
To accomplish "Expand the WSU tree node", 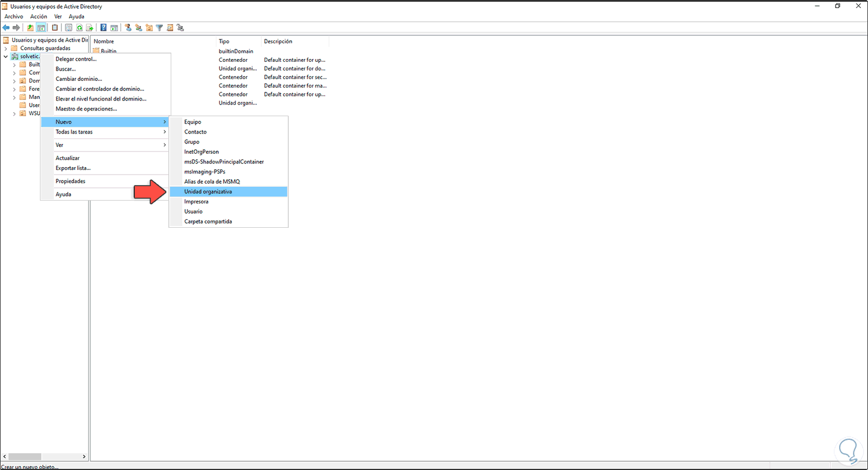I will point(14,113).
